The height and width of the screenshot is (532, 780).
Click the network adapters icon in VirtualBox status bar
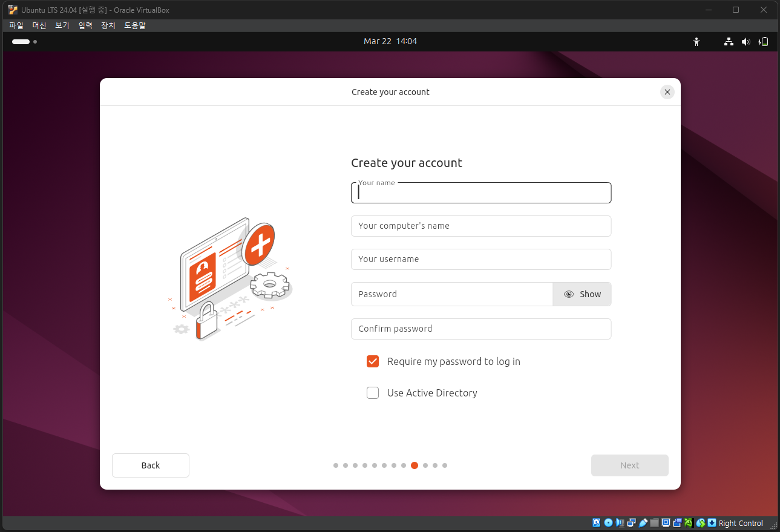point(631,523)
